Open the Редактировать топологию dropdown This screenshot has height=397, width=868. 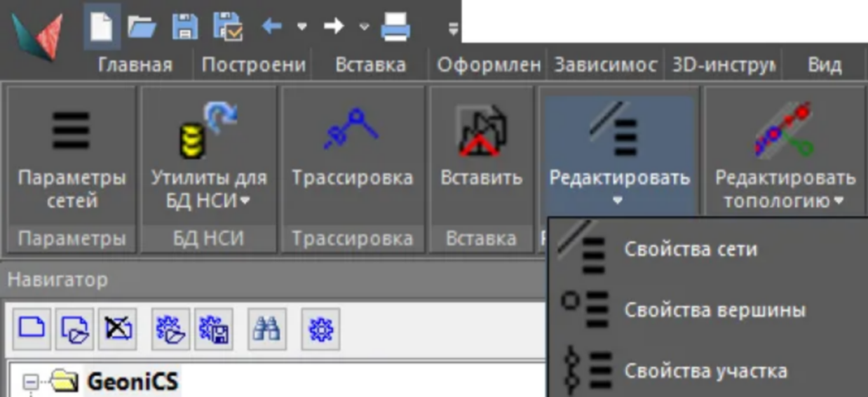(785, 189)
